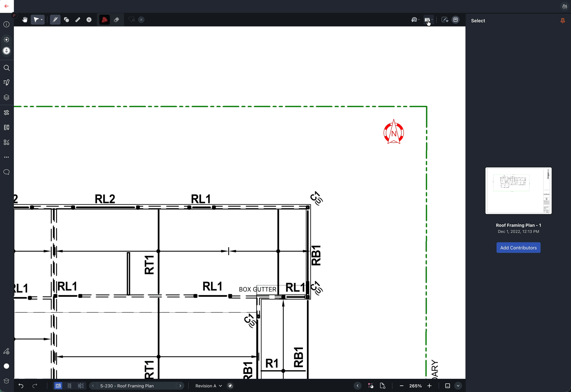Viewport: 571px width, 392px height.
Task: Open the selection tool dropdown arrow
Action: click(42, 20)
